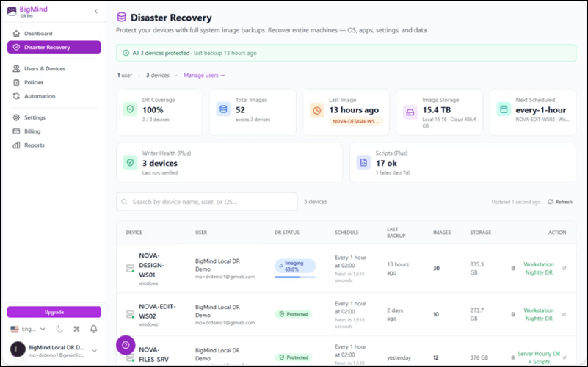This screenshot has width=588, height=367.
Task: Follow the Manage users link
Action: point(204,76)
